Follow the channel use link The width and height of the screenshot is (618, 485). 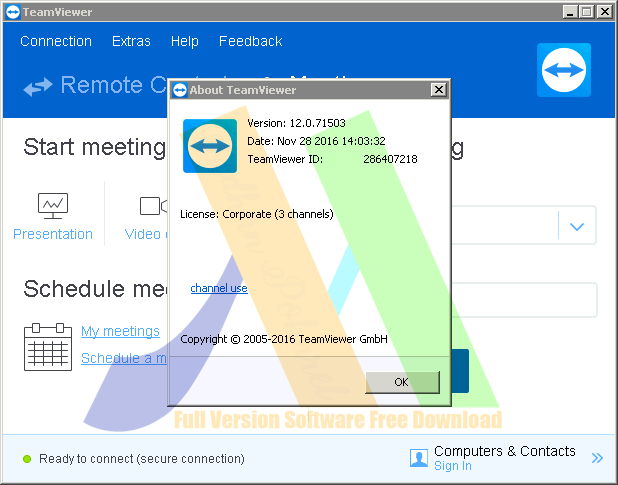[219, 288]
